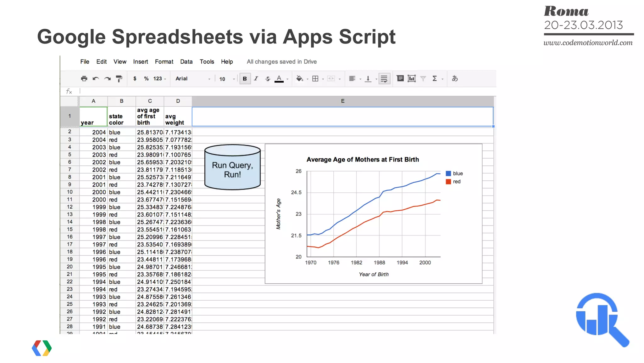
Task: Expand the text color dropdown arrow
Action: pyautogui.click(x=287, y=79)
